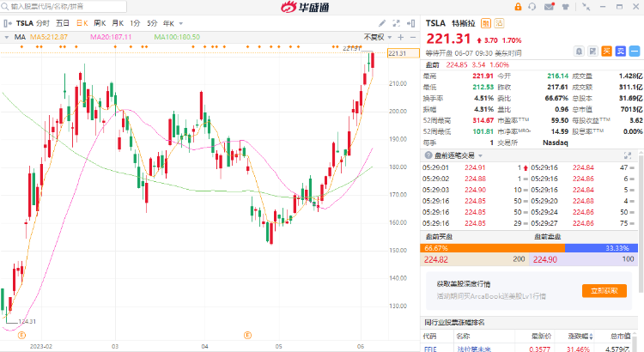Image resolution: width=644 pixels, height=352 pixels.
Task: Click the blue 33.33% sell ratio bar
Action: point(601,248)
